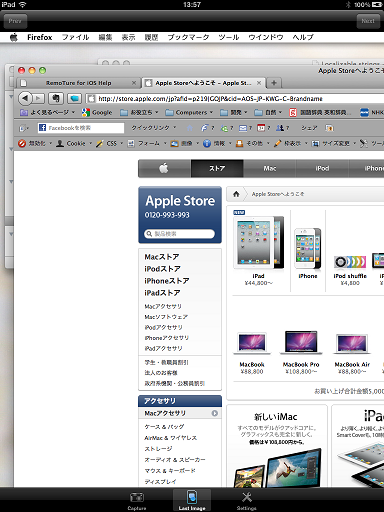Click the Facebook toolbar friends icon
Image resolution: width=384 pixels, height=512 pixels.
tap(280, 128)
